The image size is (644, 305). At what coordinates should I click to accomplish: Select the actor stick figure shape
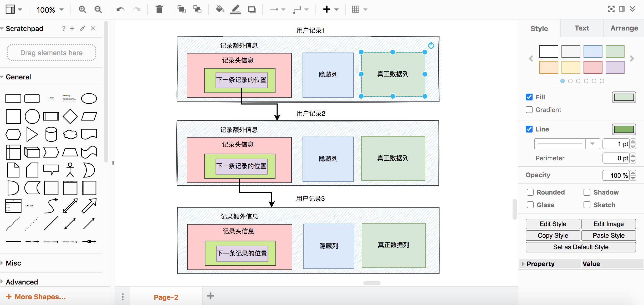pos(70,170)
